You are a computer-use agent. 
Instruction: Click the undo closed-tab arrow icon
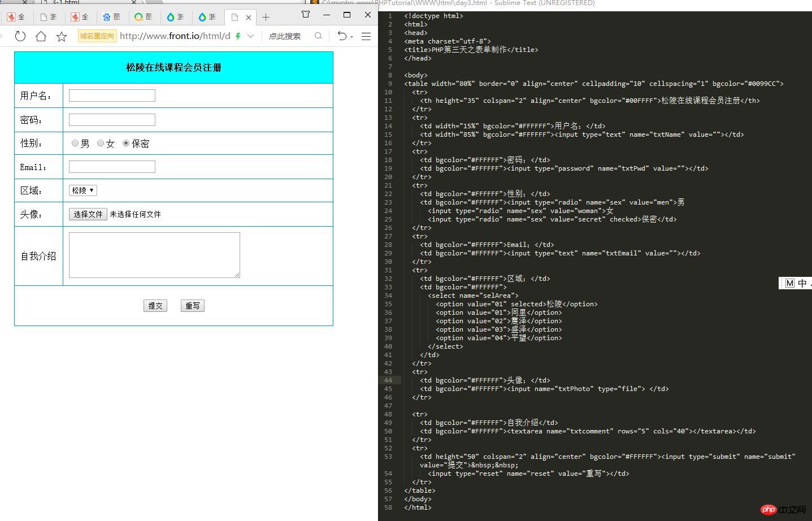pyautogui.click(x=342, y=36)
